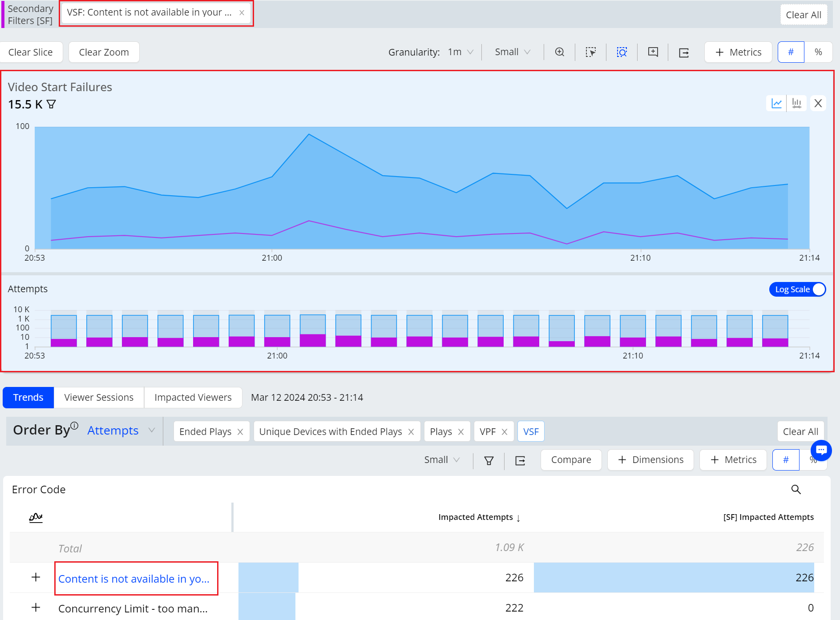This screenshot has height=620, width=840.
Task: Click Clear All in Secondary Filters bar
Action: 804,15
